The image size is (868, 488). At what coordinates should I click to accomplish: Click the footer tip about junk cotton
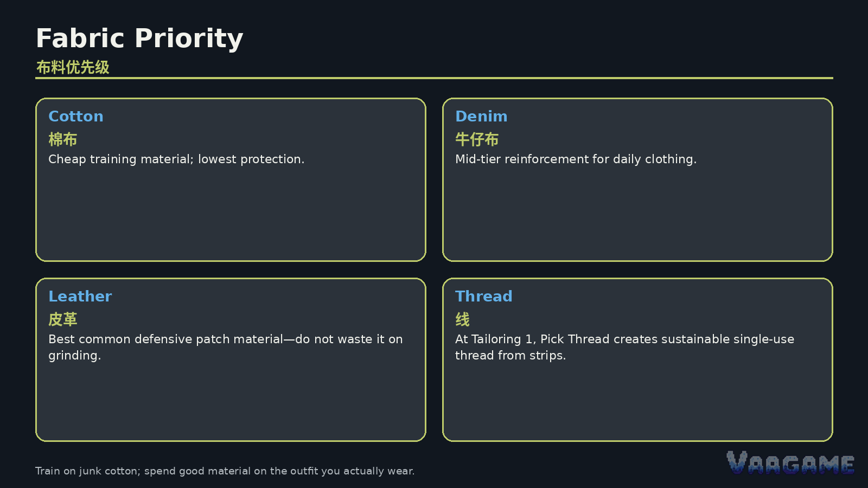225,471
